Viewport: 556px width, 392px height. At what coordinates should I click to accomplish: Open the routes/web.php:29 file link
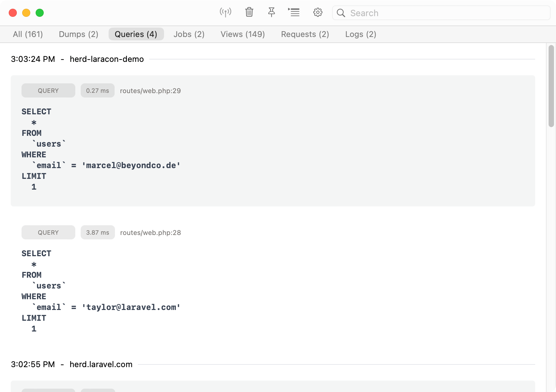pyautogui.click(x=150, y=91)
